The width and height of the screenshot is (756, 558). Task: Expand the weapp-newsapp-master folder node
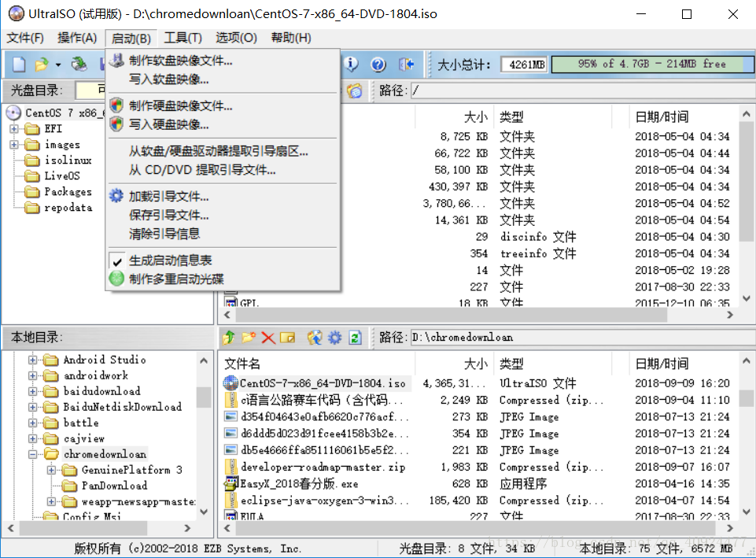click(51, 501)
